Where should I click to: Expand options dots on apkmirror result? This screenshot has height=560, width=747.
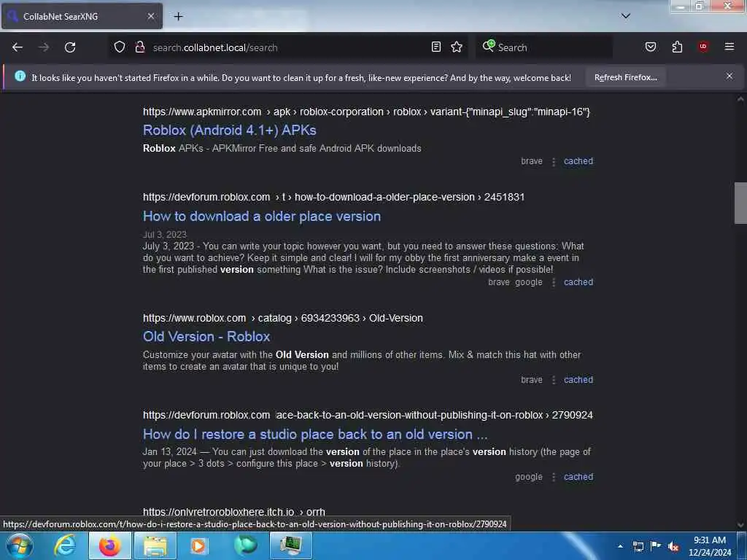(554, 162)
